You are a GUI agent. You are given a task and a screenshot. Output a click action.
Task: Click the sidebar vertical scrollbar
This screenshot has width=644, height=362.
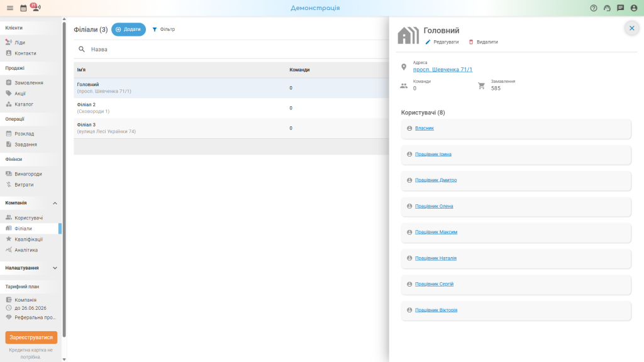[x=64, y=178]
